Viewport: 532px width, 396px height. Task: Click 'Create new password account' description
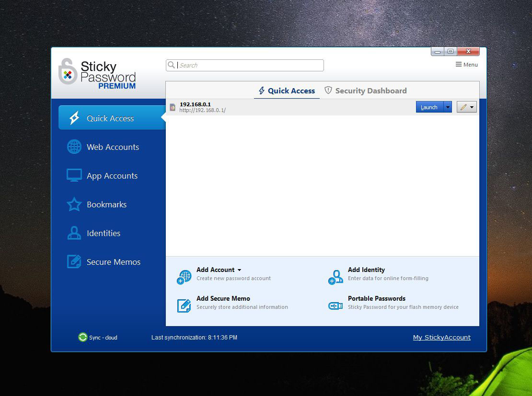pyautogui.click(x=233, y=278)
